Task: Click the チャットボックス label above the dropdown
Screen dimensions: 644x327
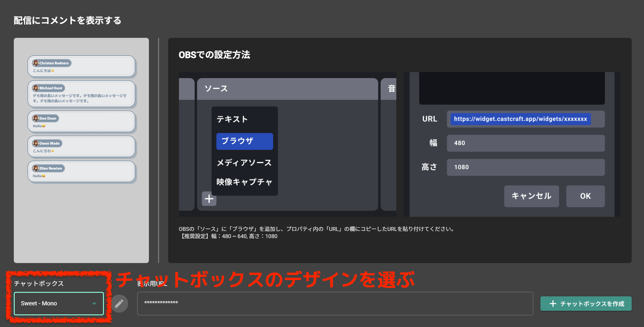Action: point(39,283)
